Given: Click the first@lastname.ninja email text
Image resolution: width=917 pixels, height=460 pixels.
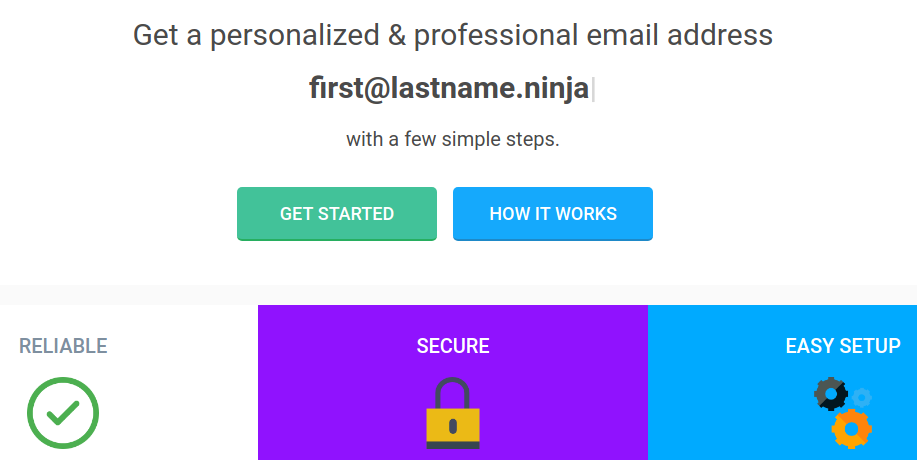Looking at the screenshot, I should (x=449, y=89).
